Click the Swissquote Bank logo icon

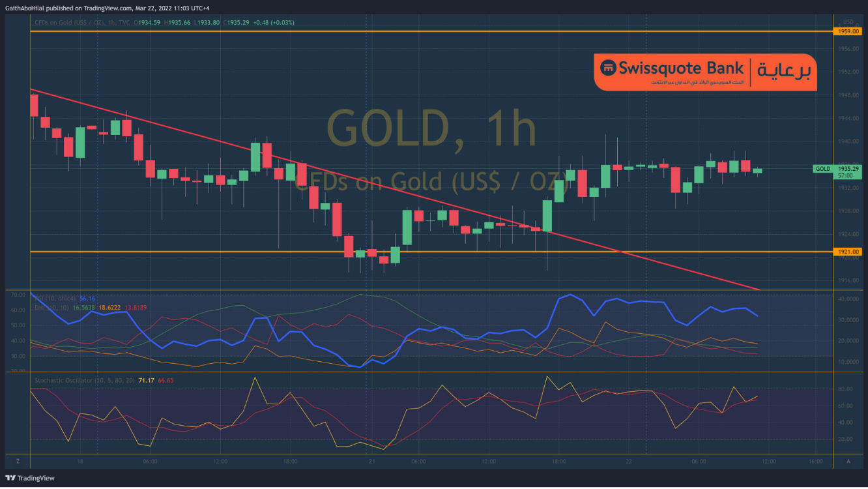click(x=608, y=68)
